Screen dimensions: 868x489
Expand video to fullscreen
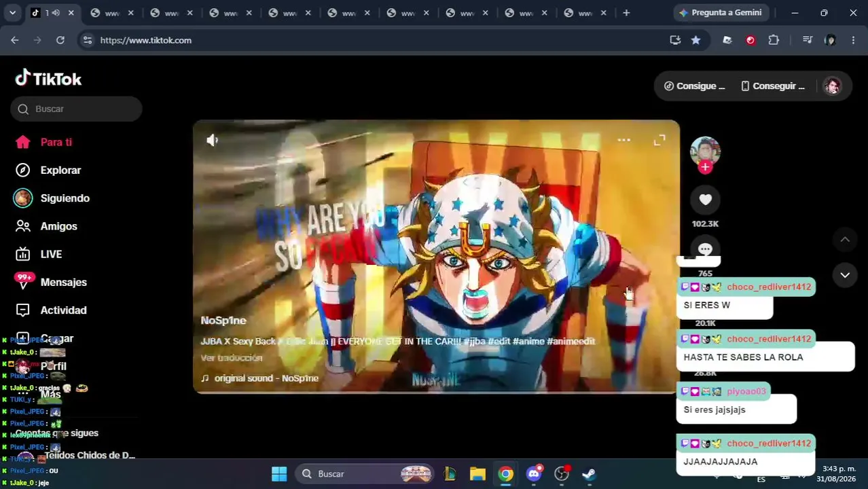pos(659,140)
